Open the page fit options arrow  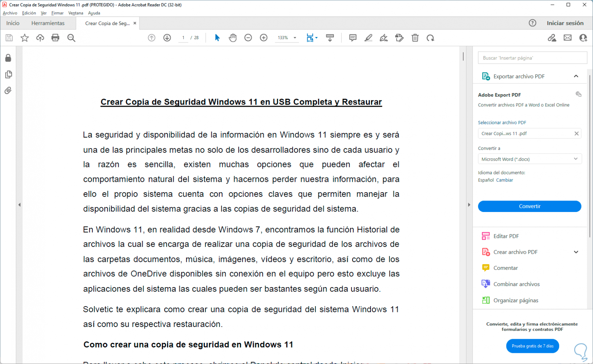316,38
